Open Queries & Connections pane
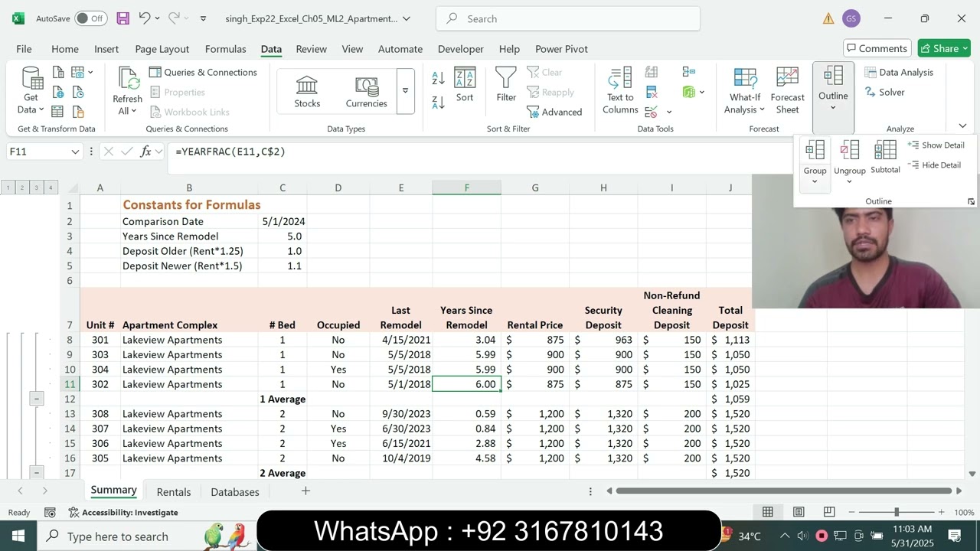Screen dimensions: 980x551 tap(203, 72)
